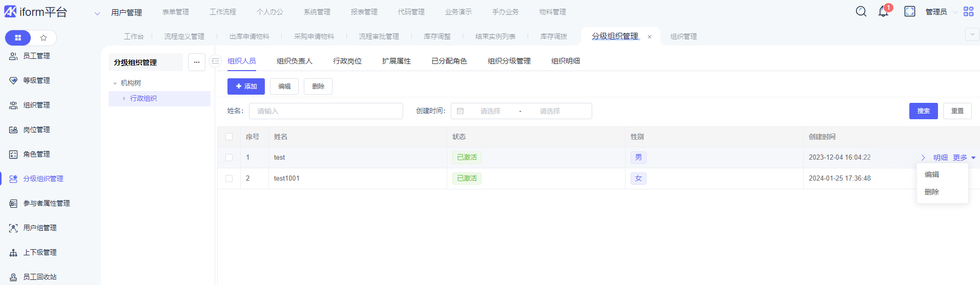The width and height of the screenshot is (980, 285).
Task: Open the more options ellipsis button
Action: (197, 62)
